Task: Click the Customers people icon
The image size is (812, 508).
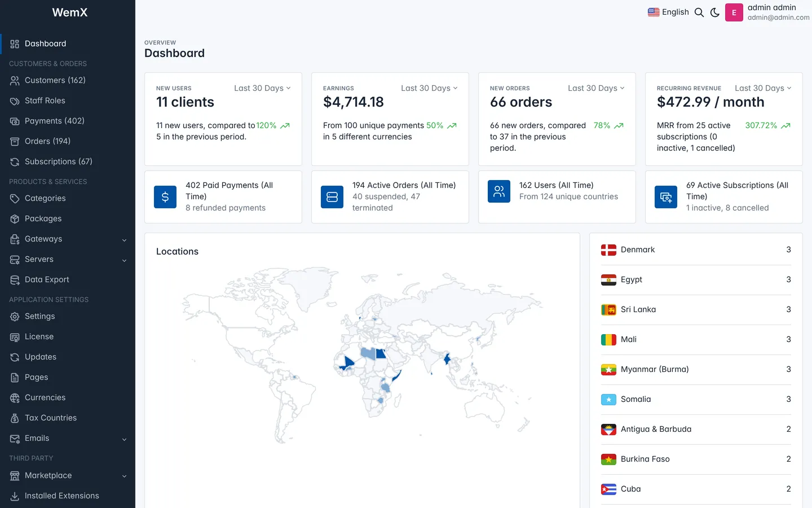Action: 15,81
